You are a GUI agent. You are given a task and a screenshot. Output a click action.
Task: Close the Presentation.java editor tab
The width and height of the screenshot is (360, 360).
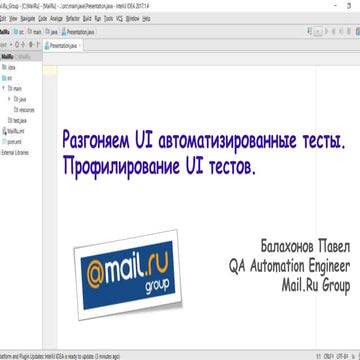pyautogui.click(x=80, y=45)
